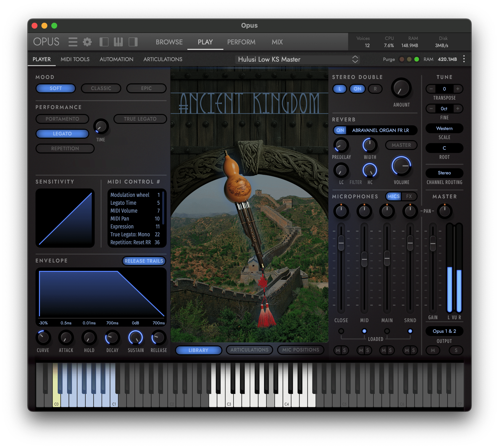Click the Reverb HC filter knob
This screenshot has width=499, height=448.
point(370,170)
